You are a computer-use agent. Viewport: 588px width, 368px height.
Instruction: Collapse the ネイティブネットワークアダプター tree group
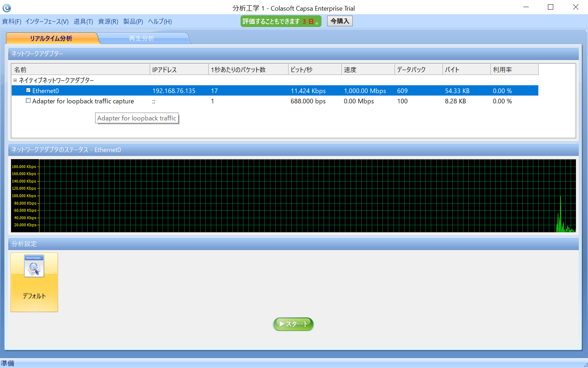pos(15,80)
